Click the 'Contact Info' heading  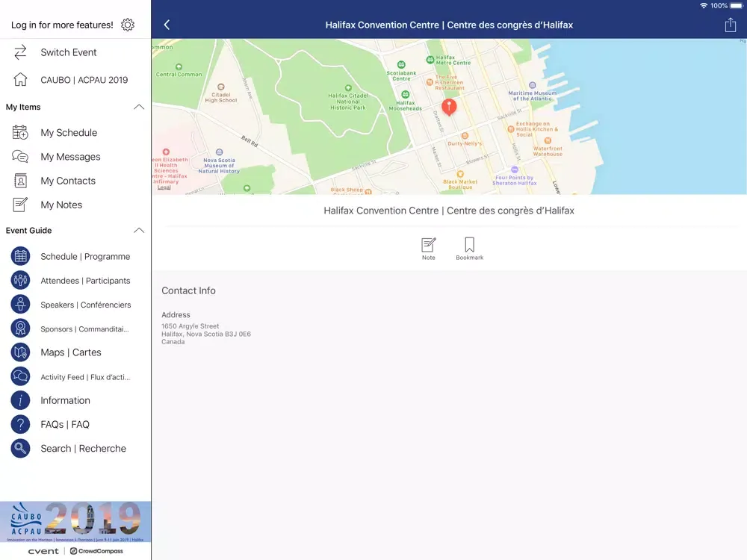(x=188, y=290)
